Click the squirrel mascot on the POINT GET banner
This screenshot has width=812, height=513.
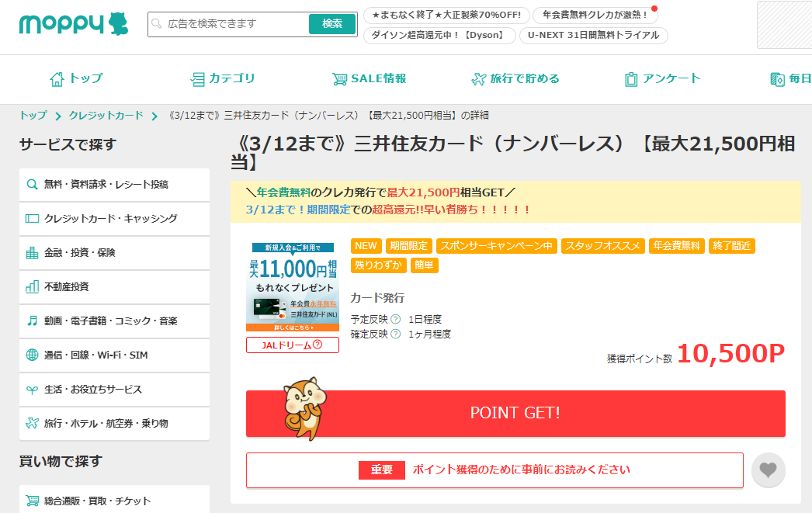click(x=305, y=408)
